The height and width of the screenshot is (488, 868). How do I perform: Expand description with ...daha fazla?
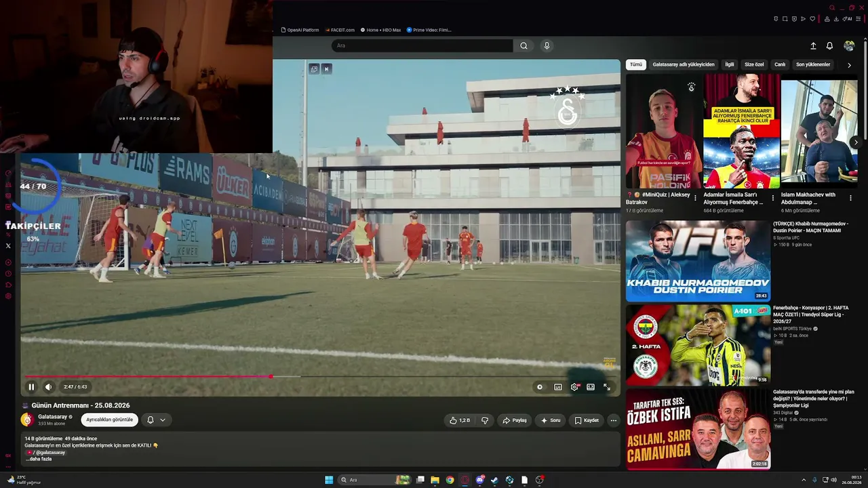[x=39, y=459]
